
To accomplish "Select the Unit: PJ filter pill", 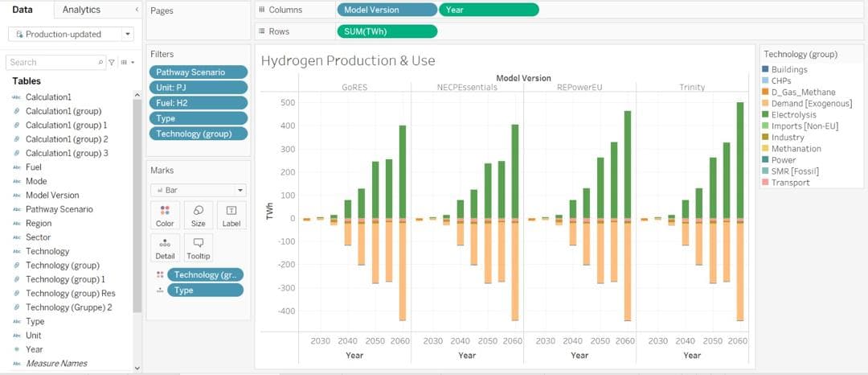I will pyautogui.click(x=199, y=88).
